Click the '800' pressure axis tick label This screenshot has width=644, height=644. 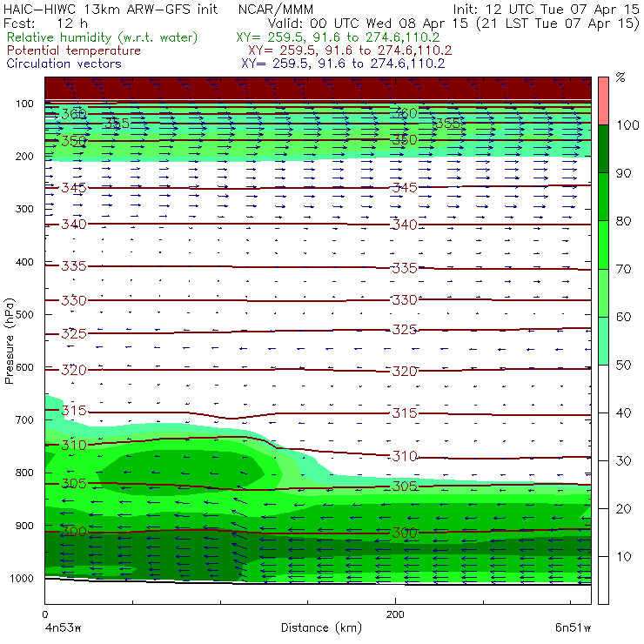pyautogui.click(x=24, y=473)
